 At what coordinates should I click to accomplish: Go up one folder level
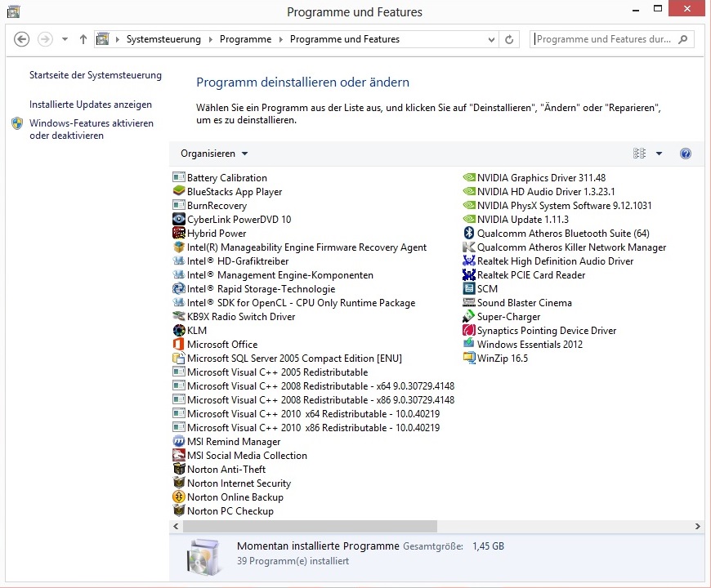coord(83,39)
